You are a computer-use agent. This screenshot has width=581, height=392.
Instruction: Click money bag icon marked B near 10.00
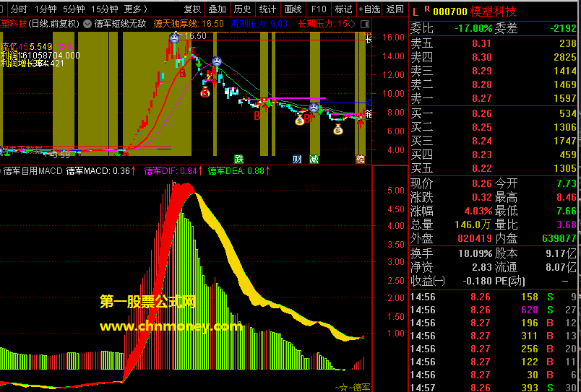click(x=205, y=92)
